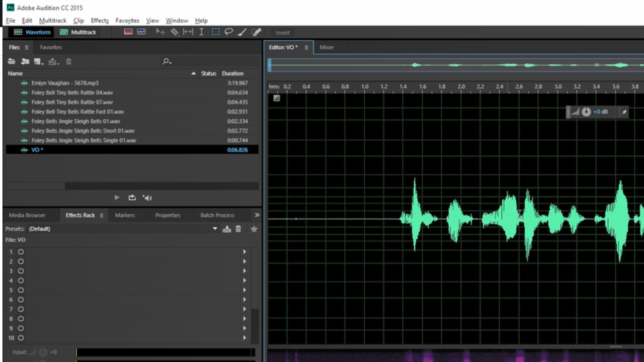Switch to Multitrack view
The image size is (644, 362).
coord(78,32)
